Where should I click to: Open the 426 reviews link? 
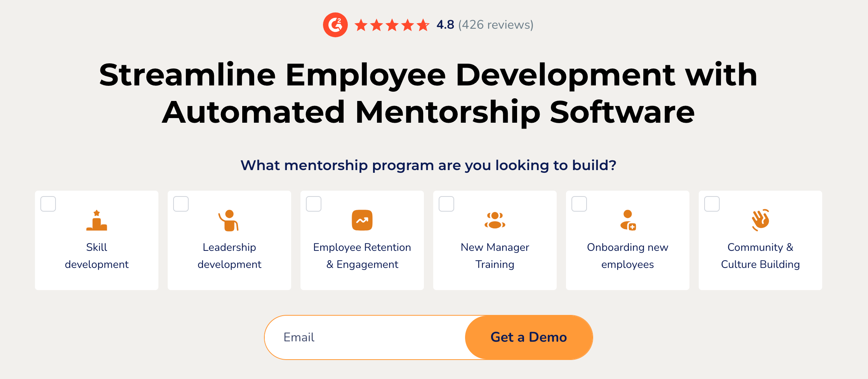(x=496, y=25)
